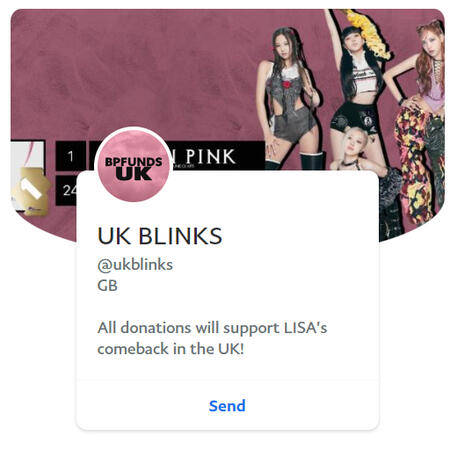Click the Send link
Image resolution: width=450 pixels, height=450 pixels.
227,406
